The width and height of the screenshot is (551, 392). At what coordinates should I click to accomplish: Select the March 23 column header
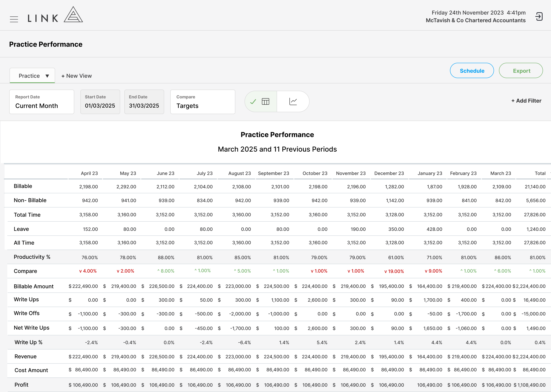click(x=500, y=173)
